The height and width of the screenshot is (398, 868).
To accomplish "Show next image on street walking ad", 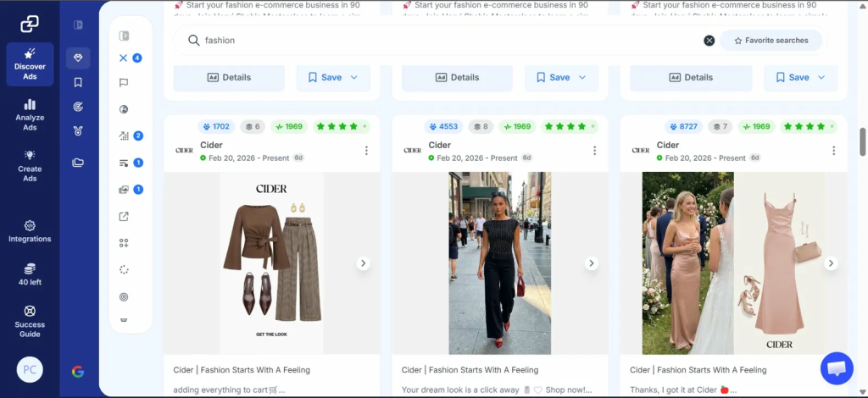I will click(591, 263).
